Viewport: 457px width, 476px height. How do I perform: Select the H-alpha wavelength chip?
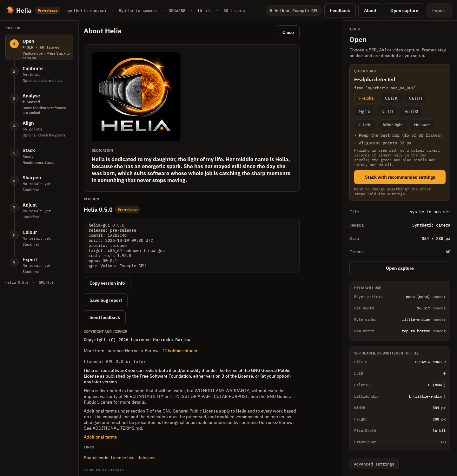pos(366,98)
